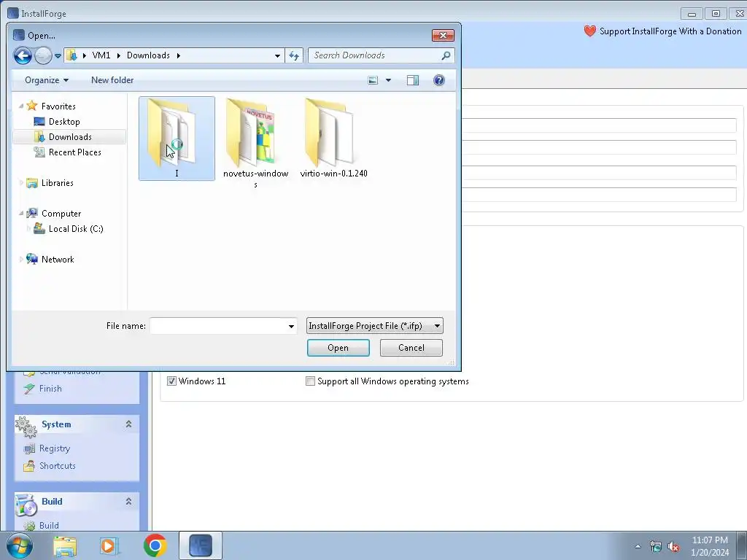Open Google Chrome from the taskbar
The height and width of the screenshot is (560, 747).
[155, 545]
